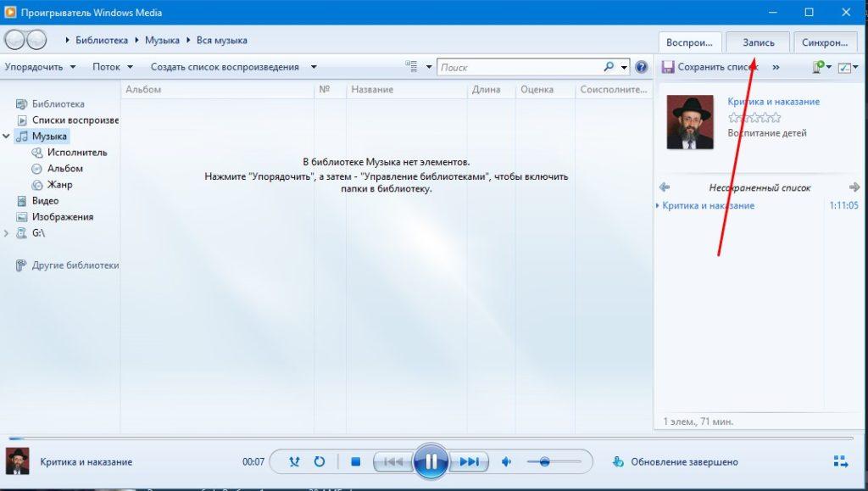Save the list with Сохранить список
868x491 pixels.
(x=709, y=67)
